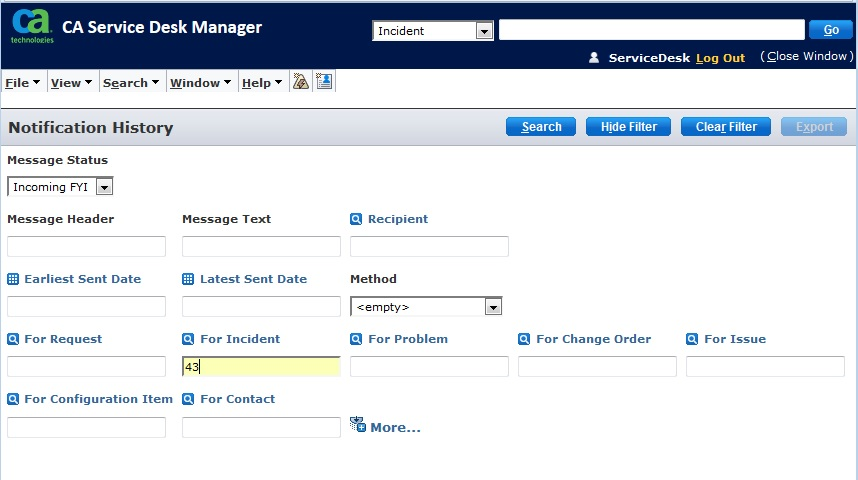858x480 pixels.
Task: Click the Hide Filter button
Action: [x=628, y=126]
